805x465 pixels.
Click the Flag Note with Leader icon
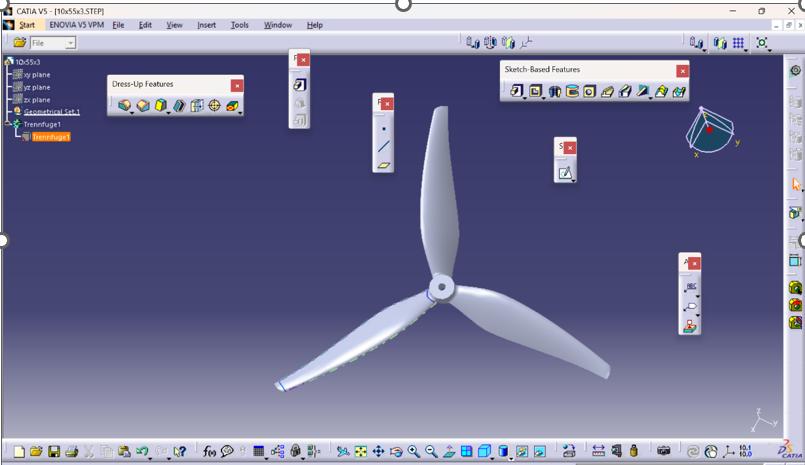[691, 306]
